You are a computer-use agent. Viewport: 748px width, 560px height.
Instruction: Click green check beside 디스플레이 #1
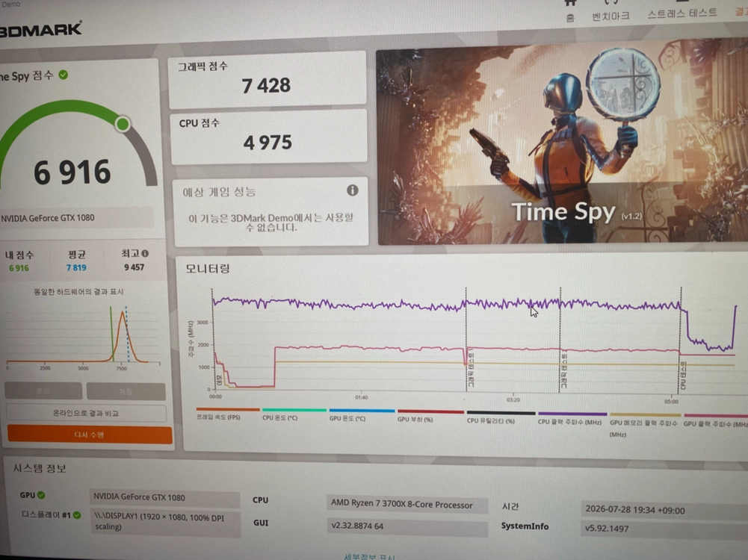point(77,514)
